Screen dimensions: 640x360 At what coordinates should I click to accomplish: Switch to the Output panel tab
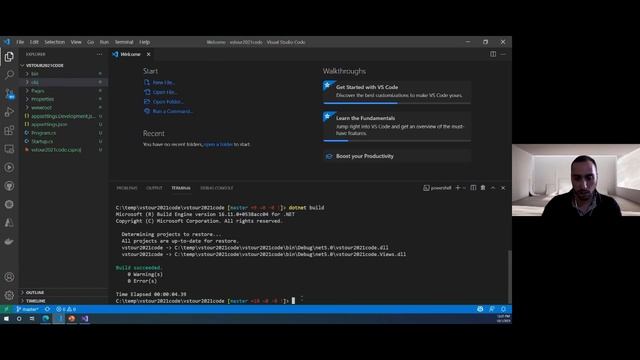(x=154, y=188)
